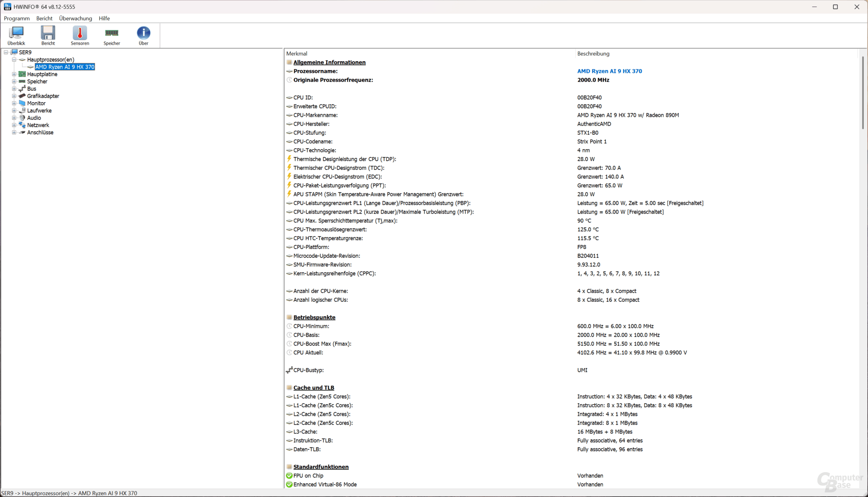Screen dimensions: 868x497
Task: Click the Merkmal column header
Action: 297,54
